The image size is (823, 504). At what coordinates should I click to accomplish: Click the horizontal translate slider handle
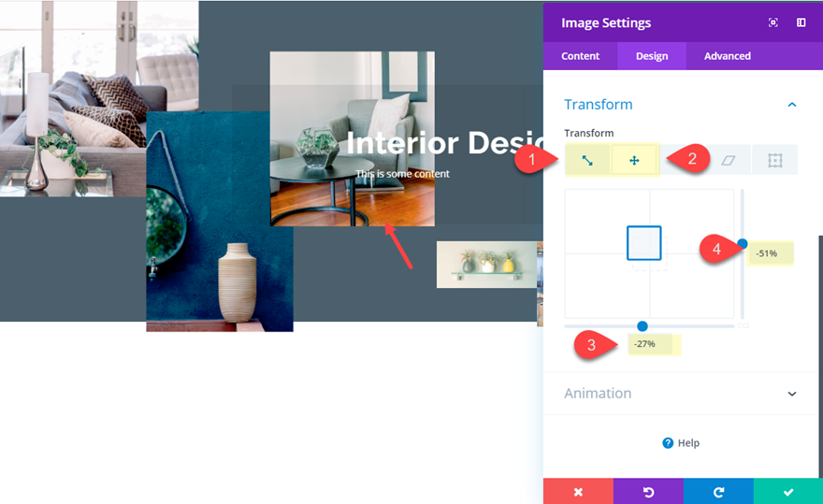[642, 326]
